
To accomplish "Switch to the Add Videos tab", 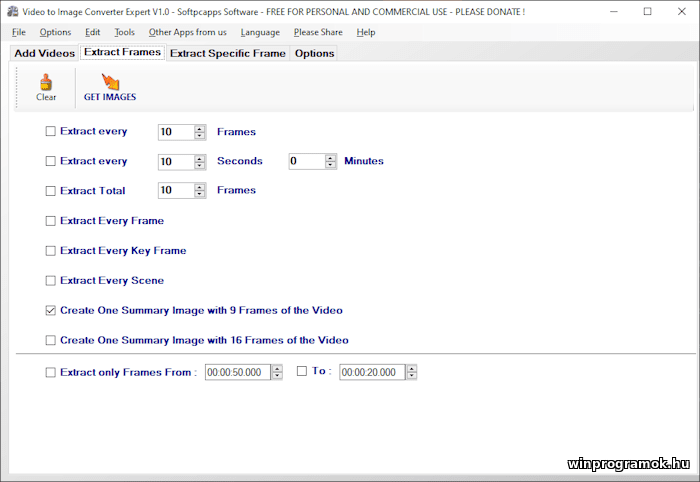I will (x=44, y=53).
